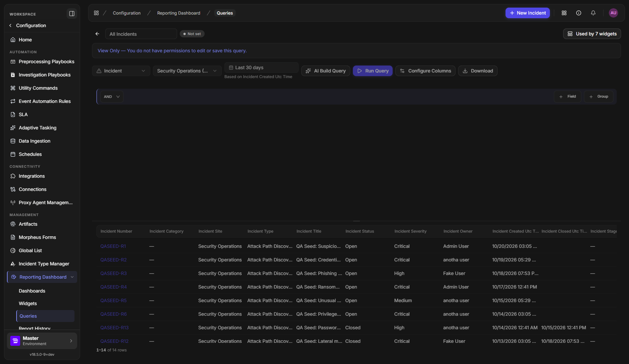Click the Data Ingestion database icon
The image size is (629, 364).
pos(13,141)
